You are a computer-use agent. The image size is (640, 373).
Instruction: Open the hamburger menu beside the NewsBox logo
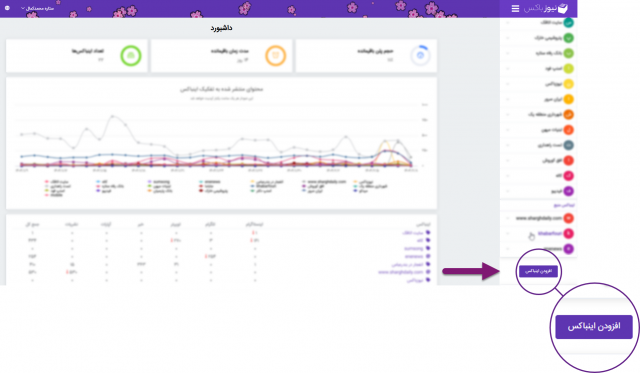click(x=515, y=9)
